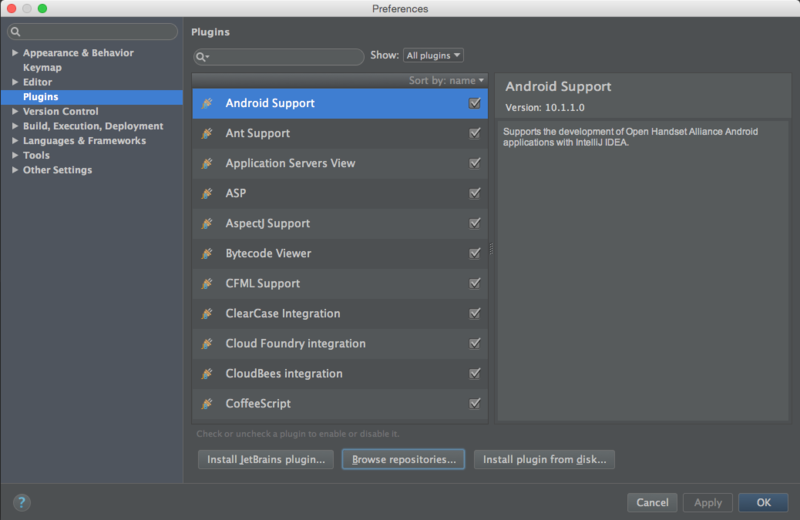
Task: Open the Sort by name dropdown
Action: coord(446,81)
